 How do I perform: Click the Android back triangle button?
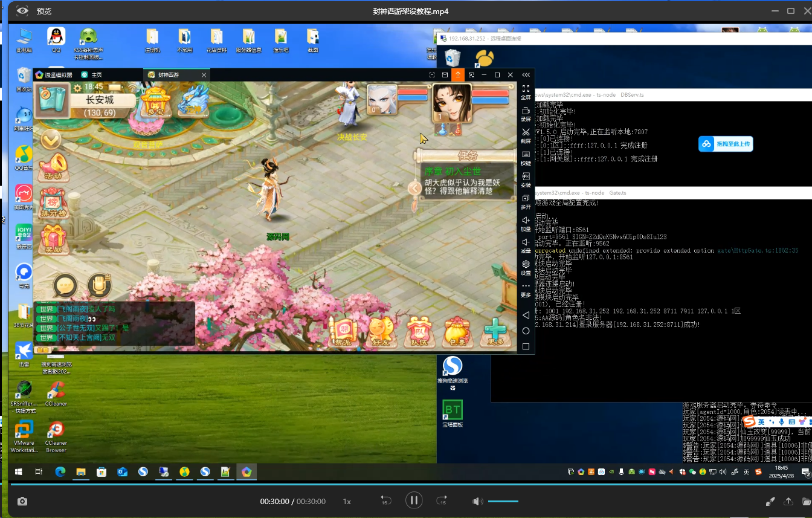click(x=526, y=316)
